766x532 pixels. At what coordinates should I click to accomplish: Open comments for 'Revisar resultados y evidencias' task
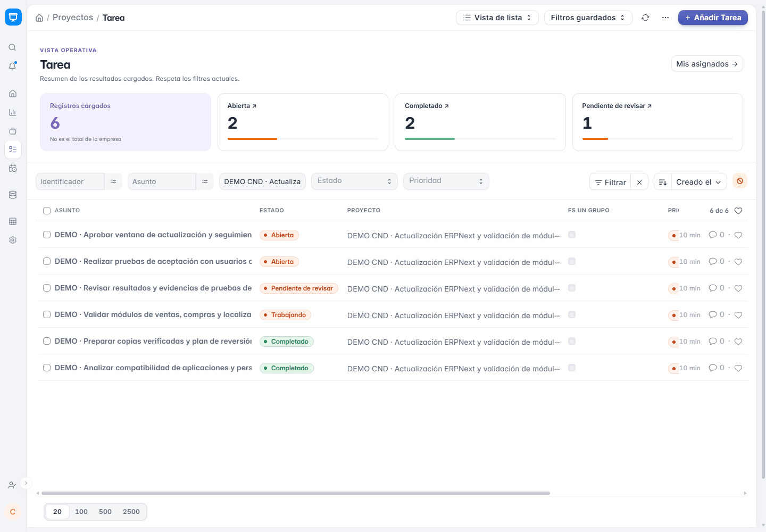pos(717,288)
